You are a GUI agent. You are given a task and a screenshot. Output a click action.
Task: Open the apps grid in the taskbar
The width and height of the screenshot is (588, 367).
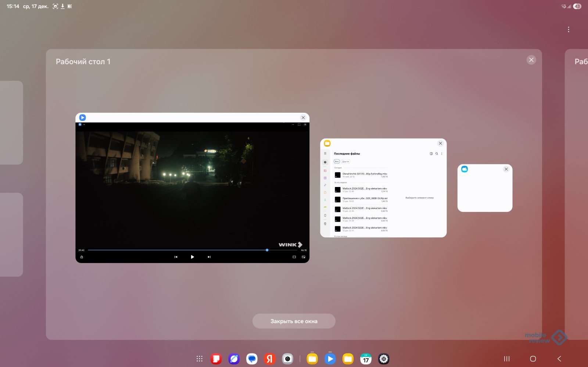[200, 359]
